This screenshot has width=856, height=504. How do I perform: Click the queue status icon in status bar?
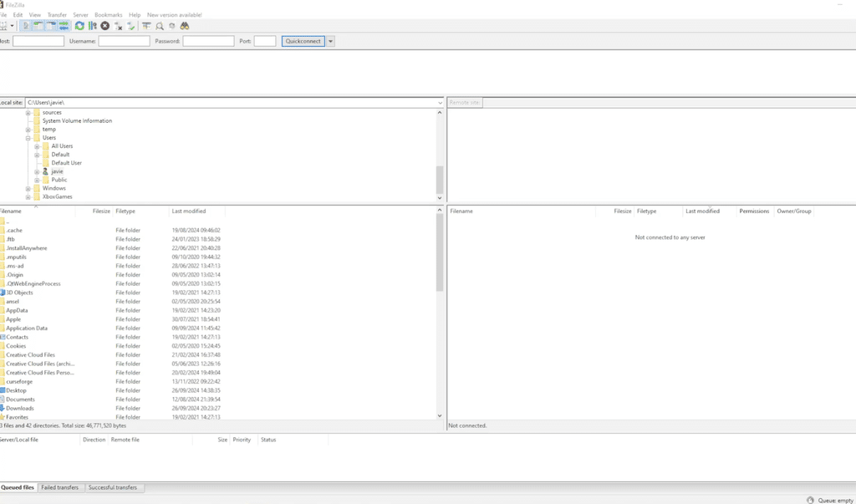click(810, 500)
